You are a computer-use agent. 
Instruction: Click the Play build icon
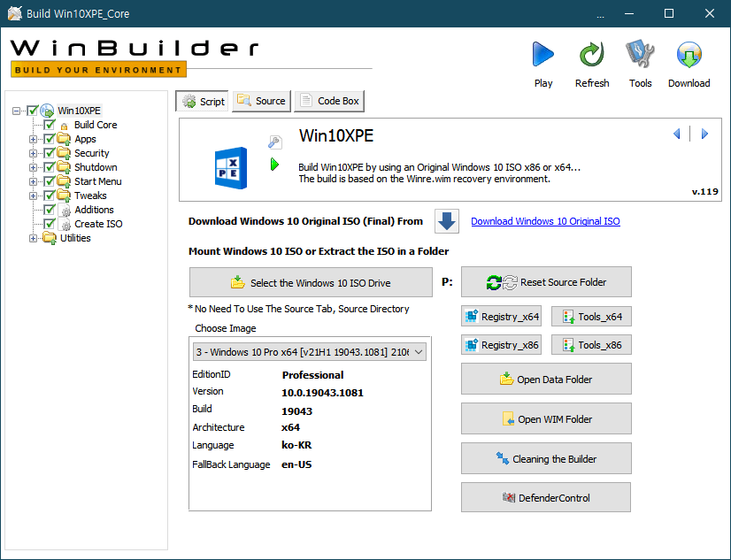(x=543, y=54)
